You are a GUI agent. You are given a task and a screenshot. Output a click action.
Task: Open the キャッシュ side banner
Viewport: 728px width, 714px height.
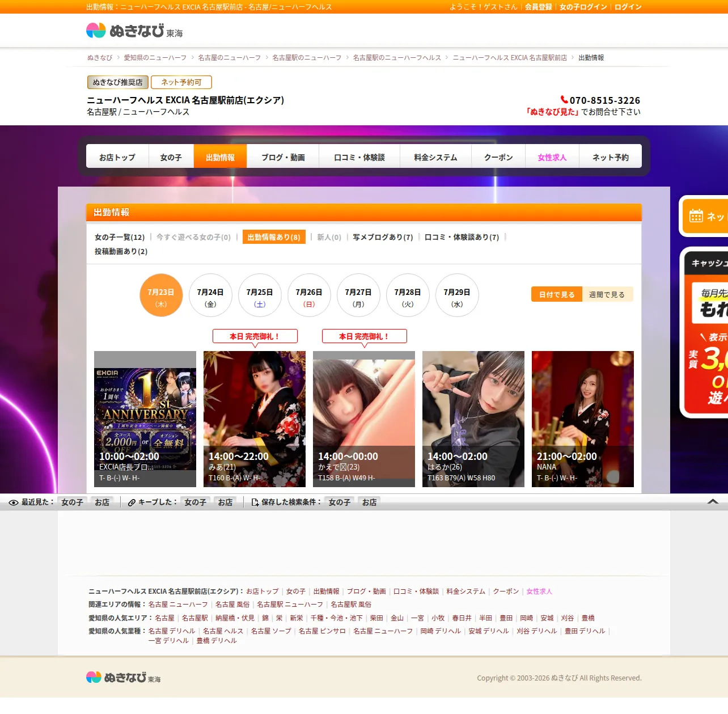click(704, 333)
